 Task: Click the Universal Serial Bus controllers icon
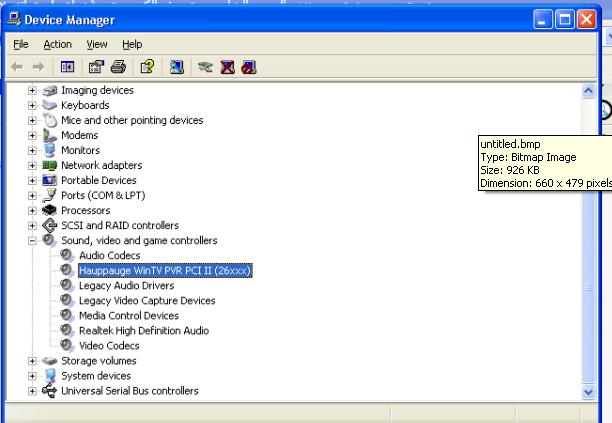click(x=50, y=391)
